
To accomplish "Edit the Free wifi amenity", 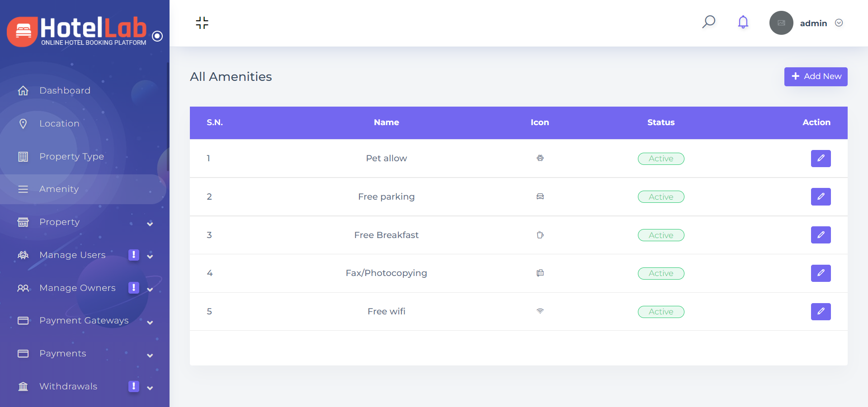I will (821, 312).
